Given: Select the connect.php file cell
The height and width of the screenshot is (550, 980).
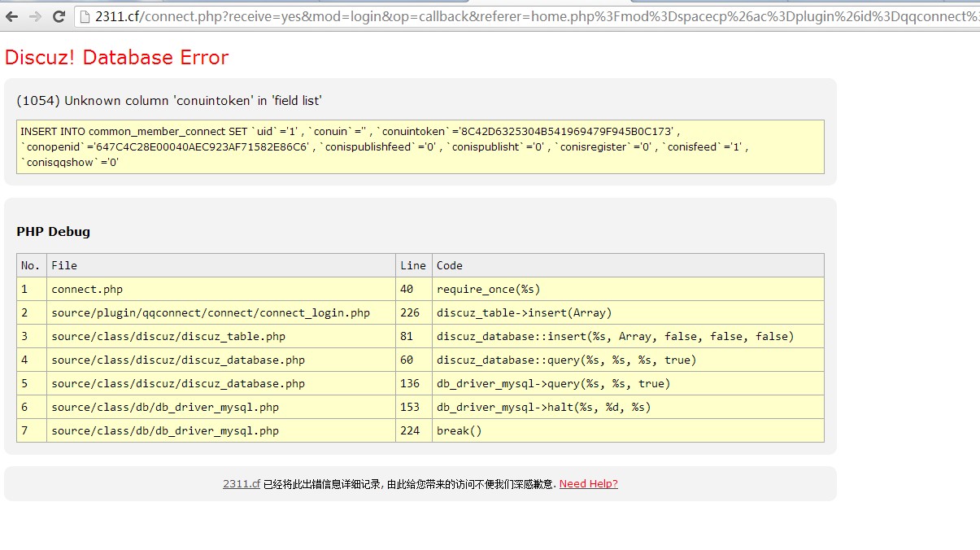Looking at the screenshot, I should click(x=87, y=289).
